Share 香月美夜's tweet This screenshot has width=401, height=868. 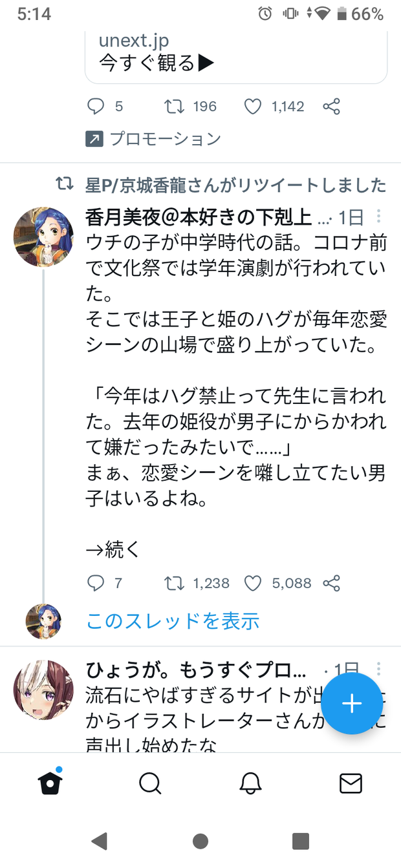332,584
